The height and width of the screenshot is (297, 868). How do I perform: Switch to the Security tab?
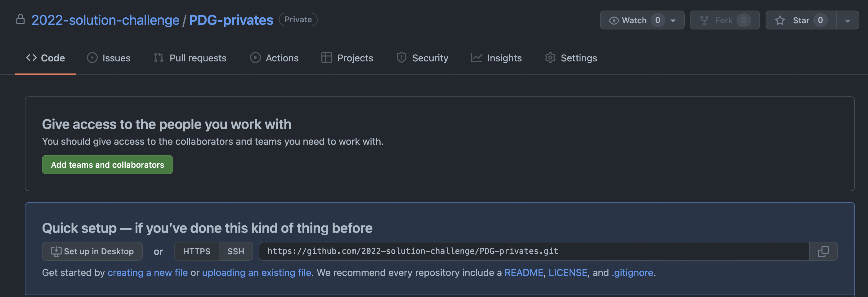(422, 58)
